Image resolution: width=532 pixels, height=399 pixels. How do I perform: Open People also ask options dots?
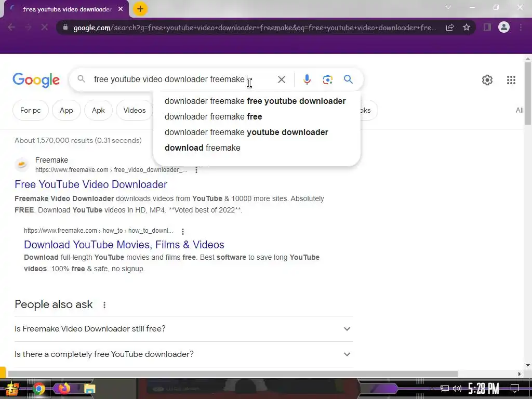[104, 304]
